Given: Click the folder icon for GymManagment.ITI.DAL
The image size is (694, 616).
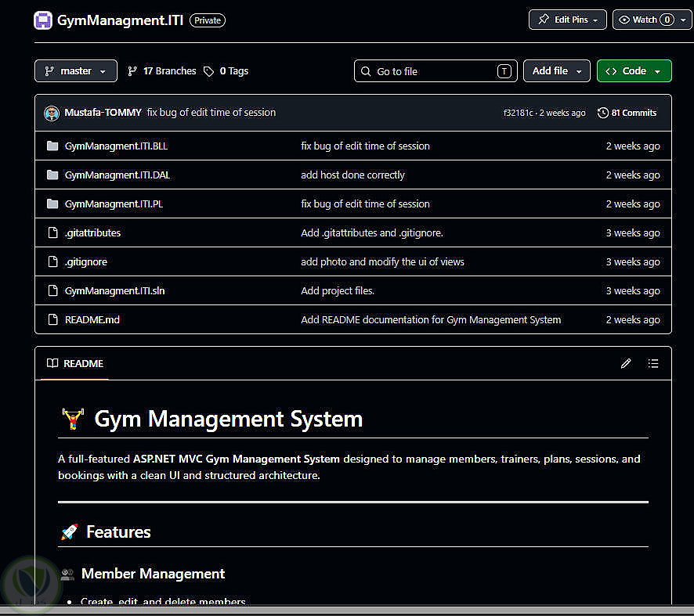Looking at the screenshot, I should point(52,175).
